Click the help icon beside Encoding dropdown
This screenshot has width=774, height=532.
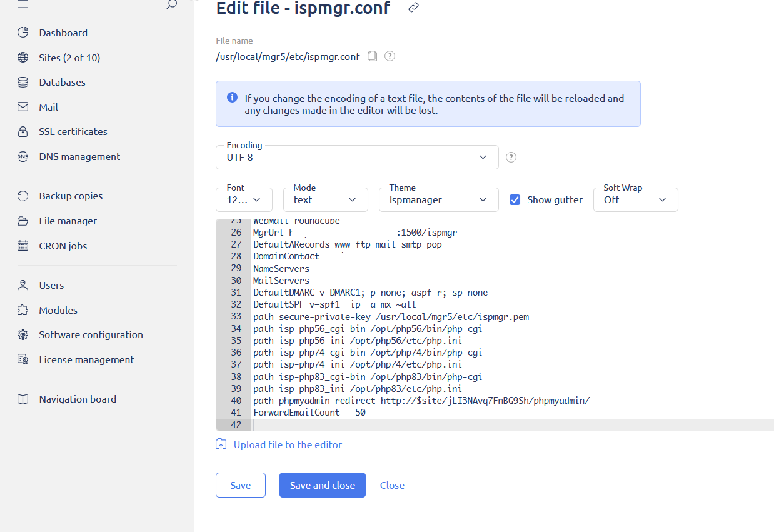click(x=511, y=158)
